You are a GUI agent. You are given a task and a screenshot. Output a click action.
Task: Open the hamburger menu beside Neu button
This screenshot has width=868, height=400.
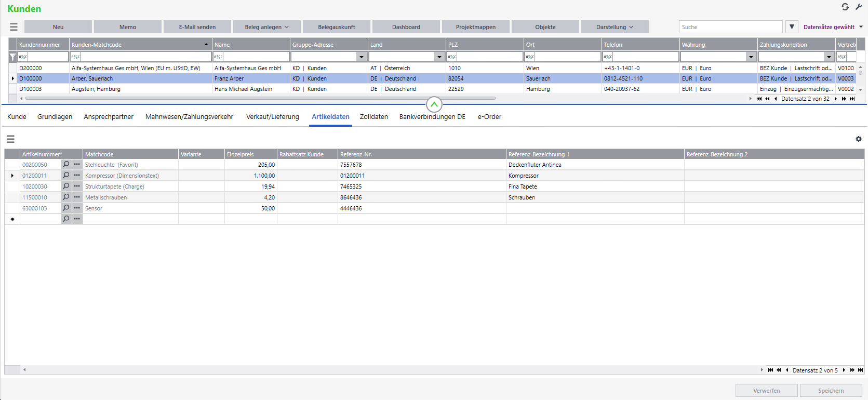14,27
